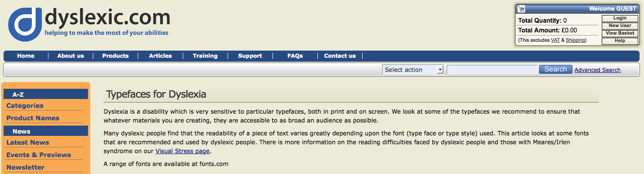Click the Select action dropdown arrow
644x174 pixels.
coord(440,70)
